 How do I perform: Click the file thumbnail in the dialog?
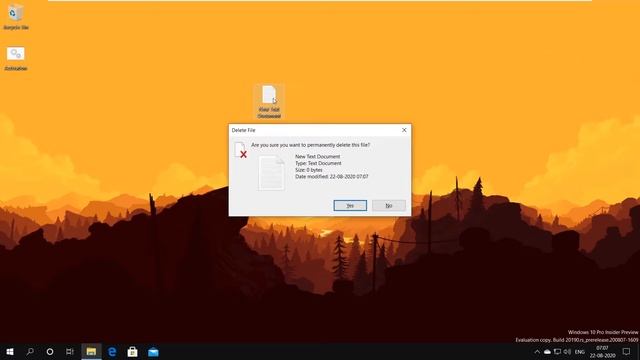tap(271, 173)
